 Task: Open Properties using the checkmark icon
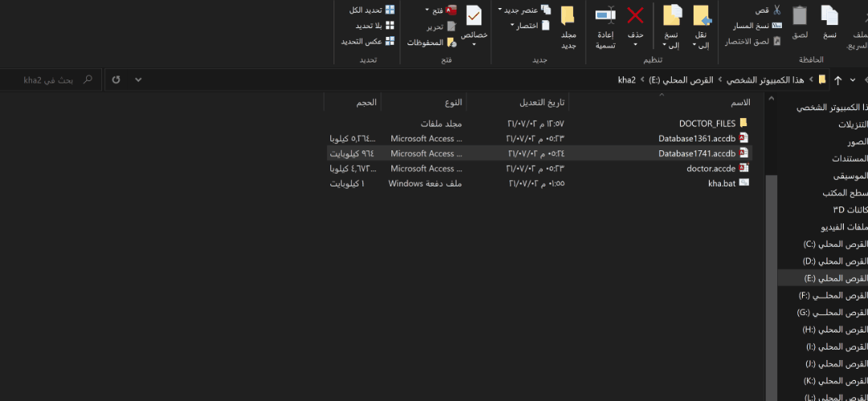tap(474, 15)
